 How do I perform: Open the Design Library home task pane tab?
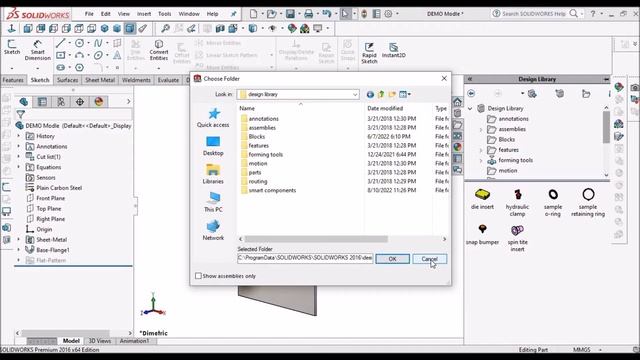457,102
